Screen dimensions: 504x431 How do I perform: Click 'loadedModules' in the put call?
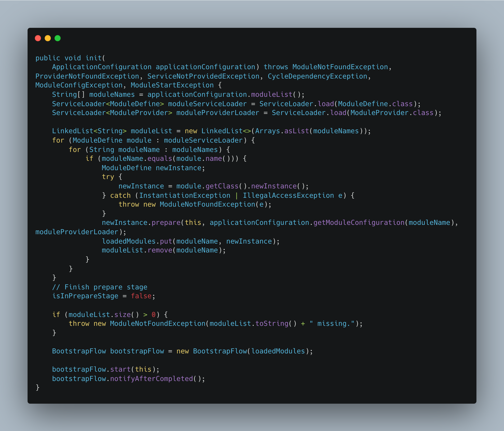coord(129,241)
